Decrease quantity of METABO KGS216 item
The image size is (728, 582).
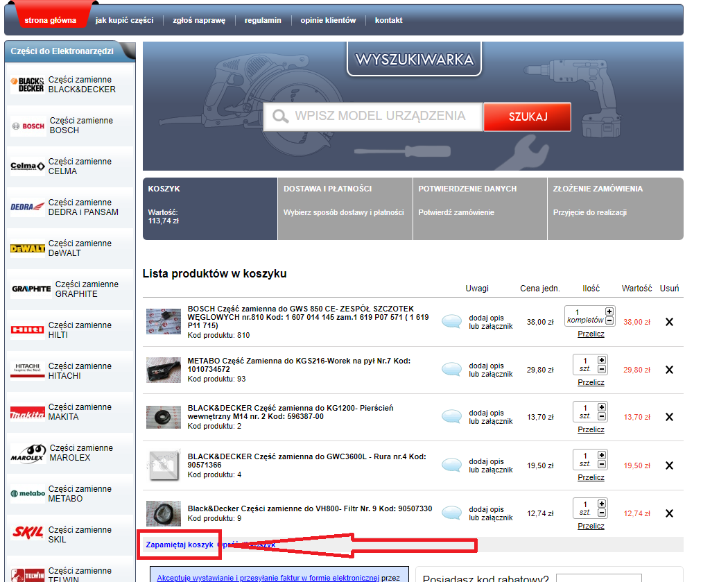[602, 369]
